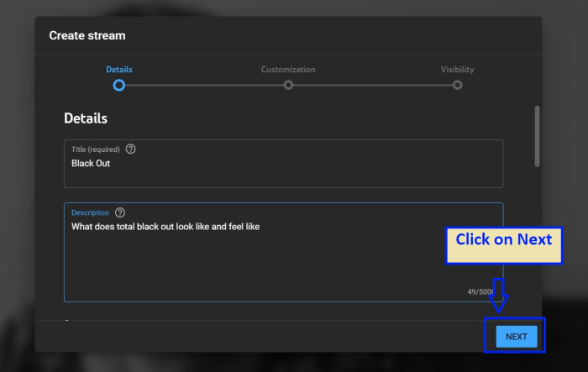Click the Customization step circle marker

(288, 85)
